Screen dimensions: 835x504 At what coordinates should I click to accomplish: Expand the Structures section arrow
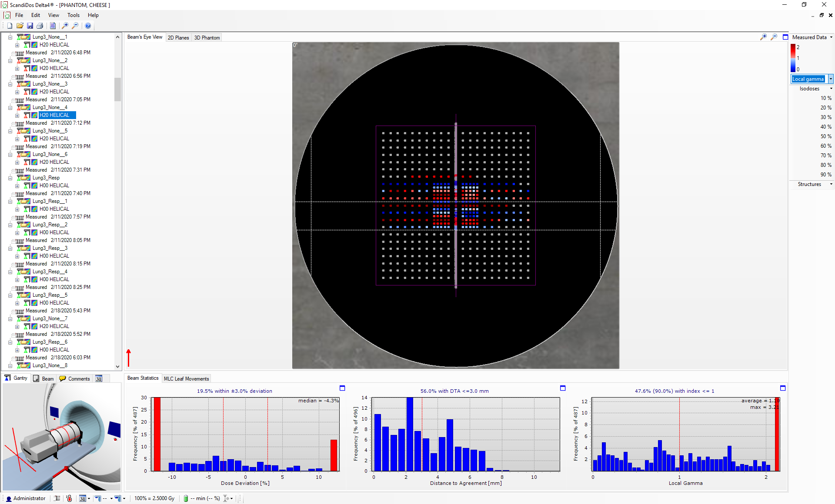[831, 184]
